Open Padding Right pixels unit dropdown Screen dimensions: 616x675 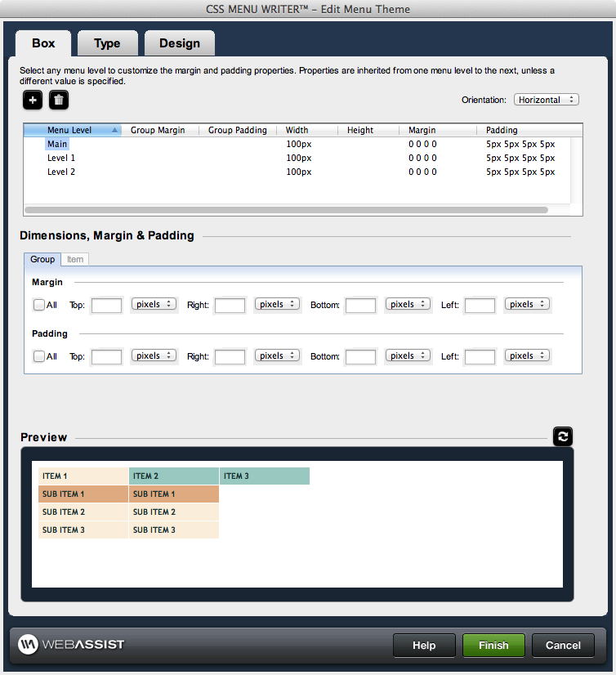[277, 356]
